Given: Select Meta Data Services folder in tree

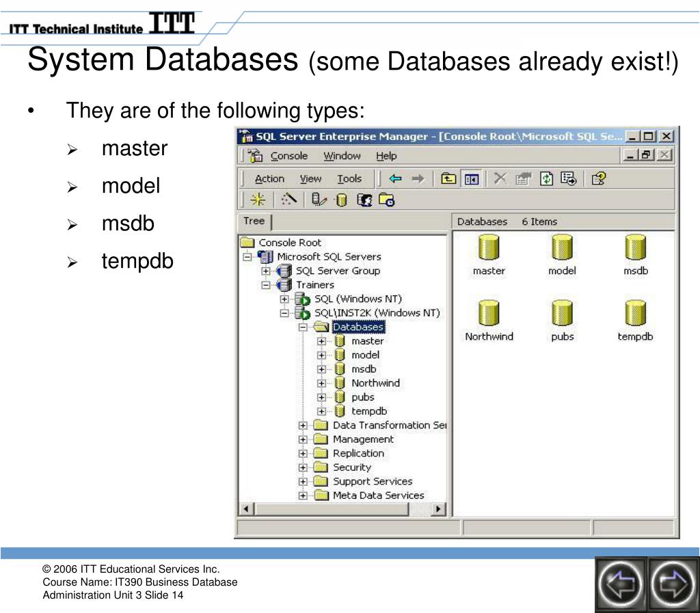Looking at the screenshot, I should [x=378, y=495].
